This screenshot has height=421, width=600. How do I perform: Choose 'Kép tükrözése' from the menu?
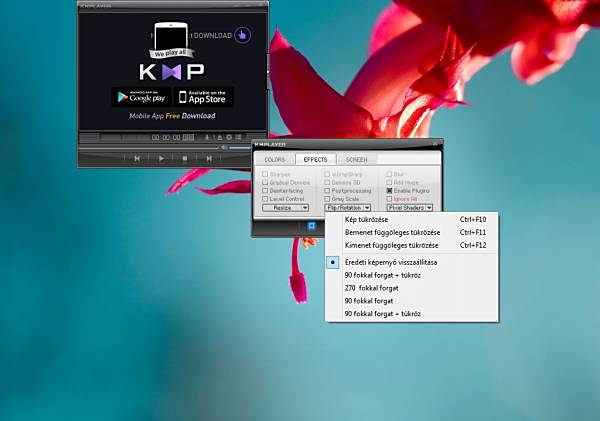click(x=412, y=220)
